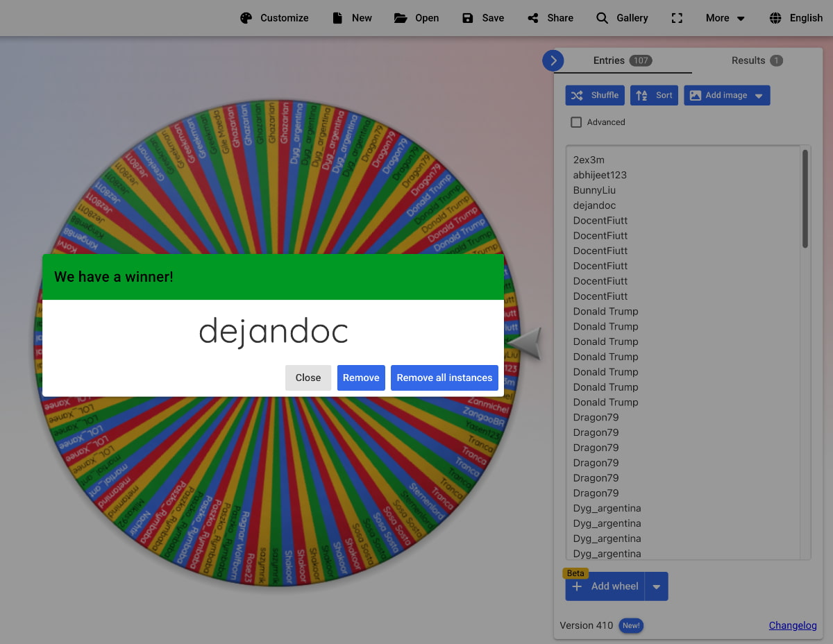Remove all instances of dejandoc
The image size is (833, 644).
444,378
